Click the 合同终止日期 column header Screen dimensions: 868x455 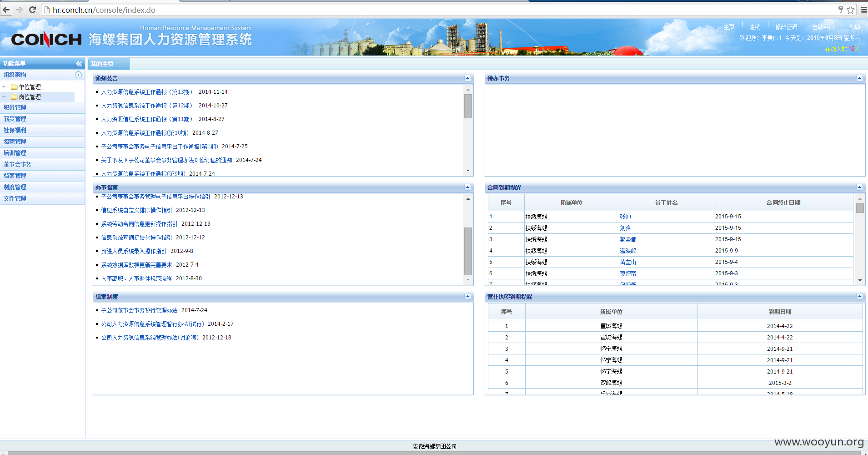[783, 202]
